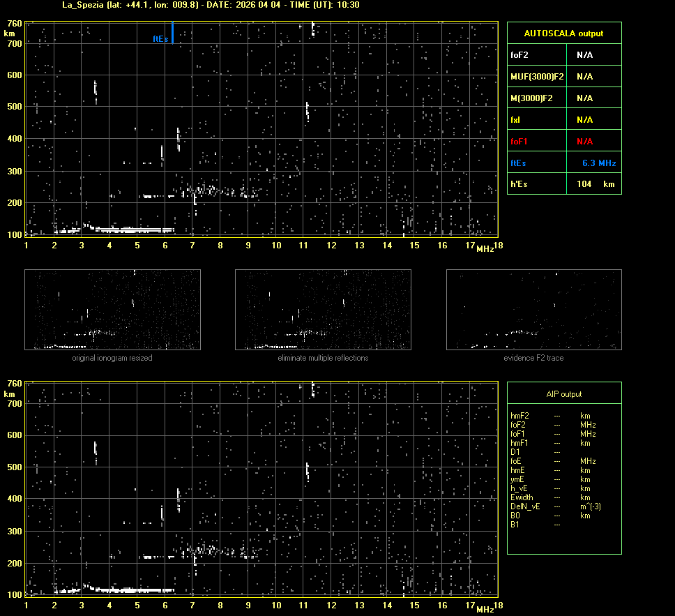Open the evidence F2 trace thumbnail
The width and height of the screenshot is (675, 616).
[533, 309]
